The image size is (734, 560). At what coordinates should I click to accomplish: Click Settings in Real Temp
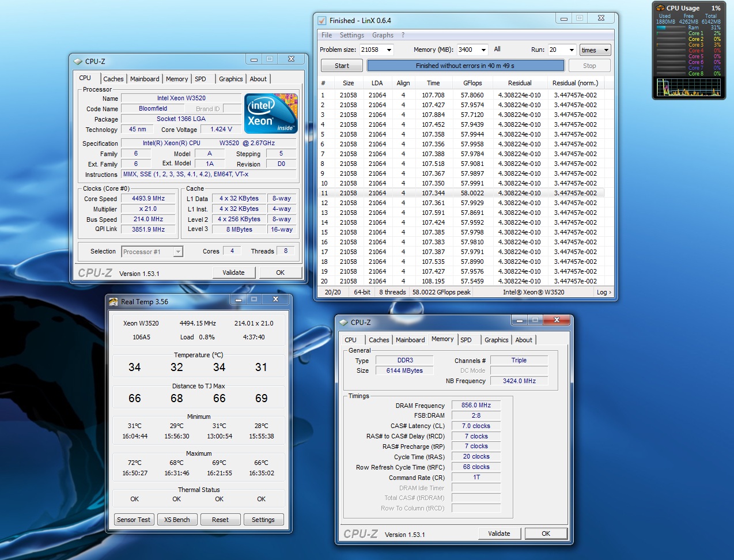point(263,520)
